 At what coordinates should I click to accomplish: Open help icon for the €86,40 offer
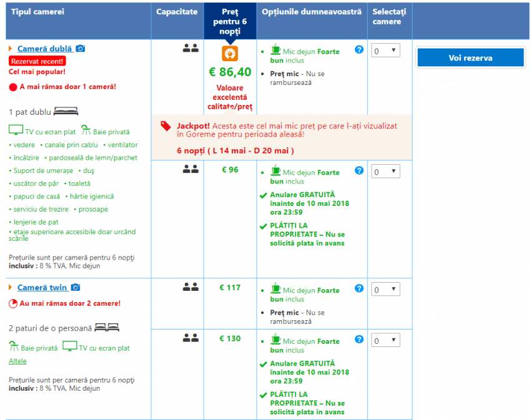359,50
